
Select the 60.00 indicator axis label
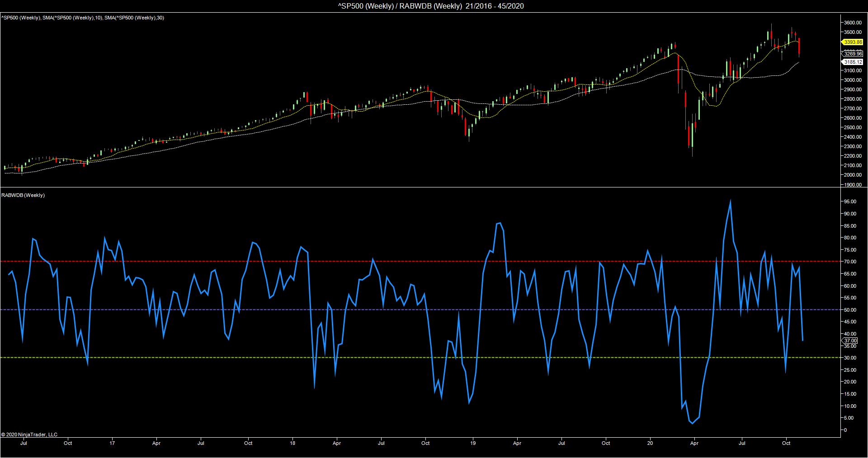click(x=850, y=286)
